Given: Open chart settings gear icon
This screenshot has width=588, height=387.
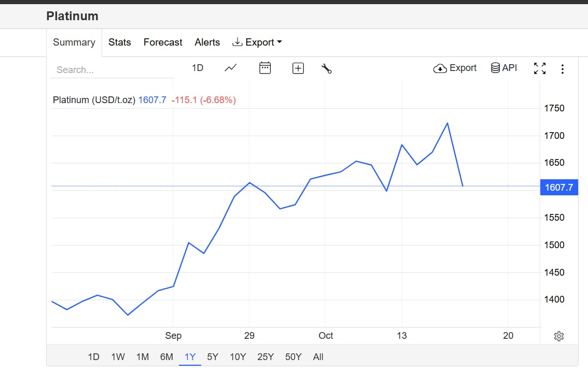Looking at the screenshot, I should 558,336.
